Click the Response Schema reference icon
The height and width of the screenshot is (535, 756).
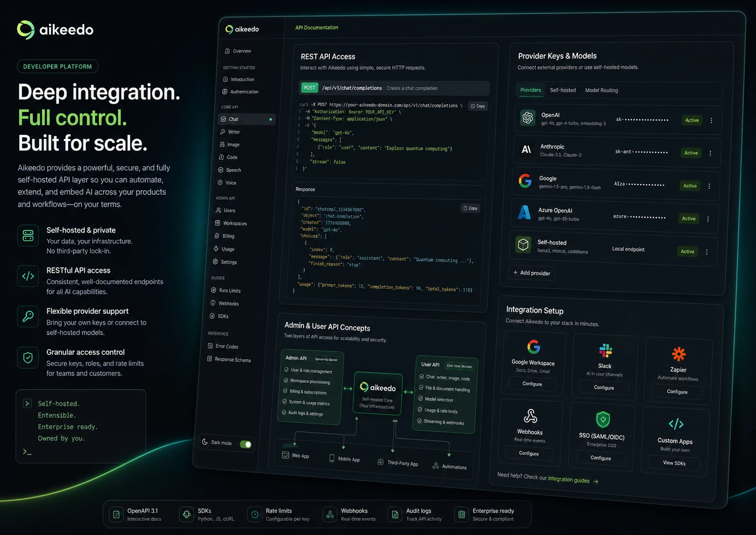[209, 359]
